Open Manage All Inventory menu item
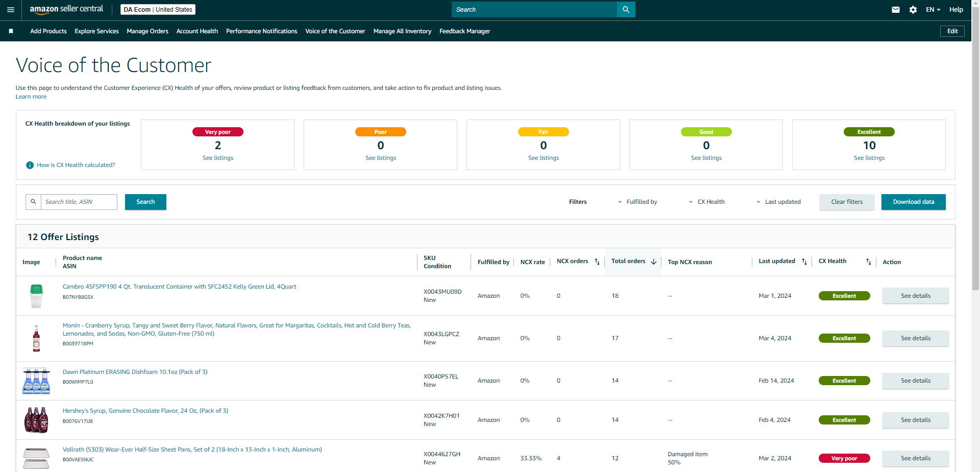 pyautogui.click(x=402, y=31)
